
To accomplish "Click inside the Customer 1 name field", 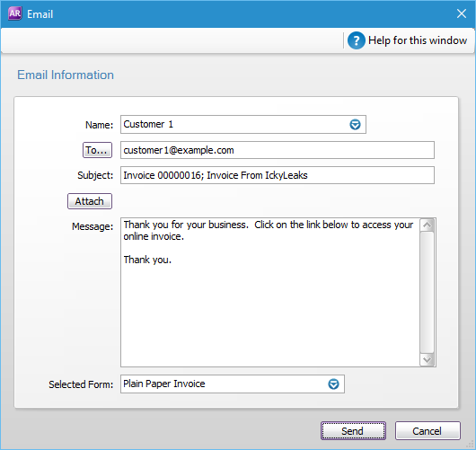I will [x=242, y=124].
